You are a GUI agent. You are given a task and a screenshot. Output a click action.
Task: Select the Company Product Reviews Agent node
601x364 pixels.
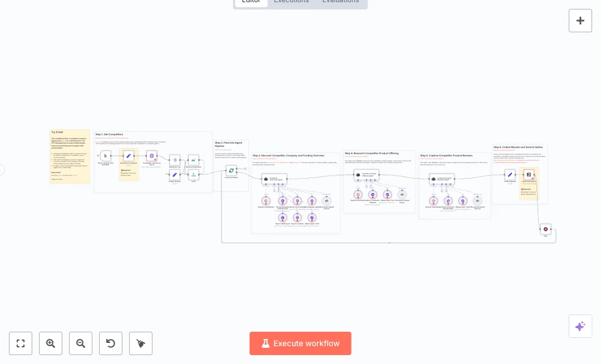point(442,179)
